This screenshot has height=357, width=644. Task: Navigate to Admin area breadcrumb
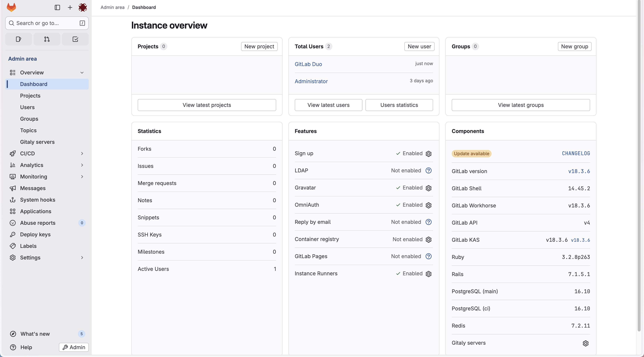tap(112, 7)
